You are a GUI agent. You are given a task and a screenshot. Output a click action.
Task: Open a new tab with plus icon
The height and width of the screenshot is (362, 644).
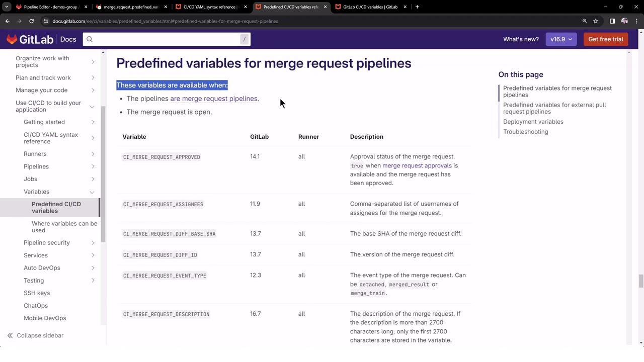pyautogui.click(x=417, y=7)
